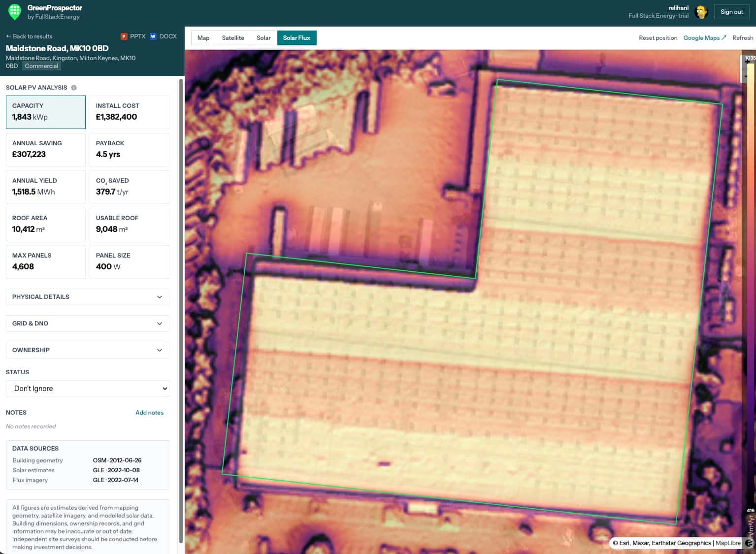Select the Install Cost card
The height and width of the screenshot is (554, 756).
pos(130,112)
